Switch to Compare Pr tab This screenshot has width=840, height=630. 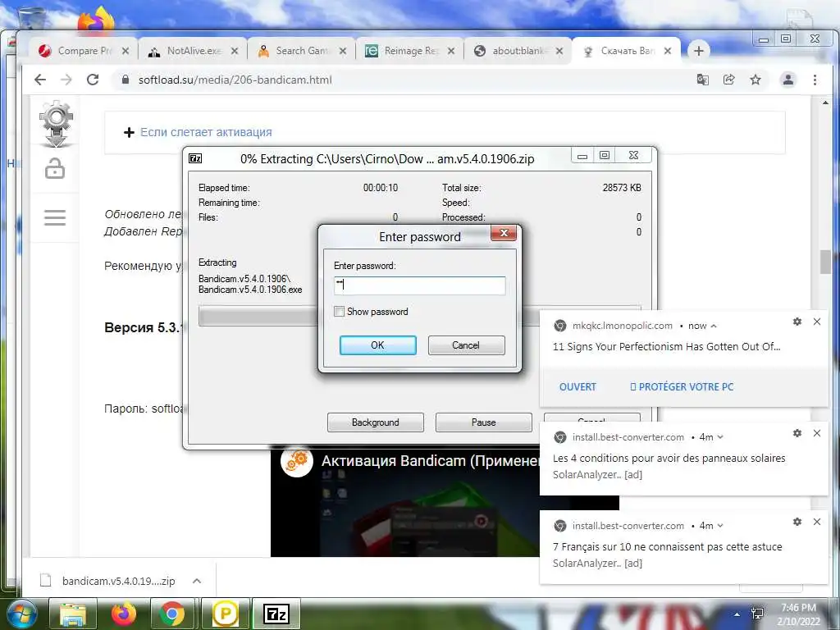[x=84, y=51]
